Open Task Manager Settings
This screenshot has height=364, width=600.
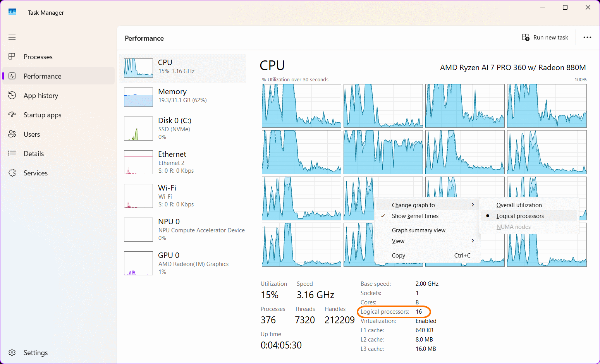click(x=35, y=352)
